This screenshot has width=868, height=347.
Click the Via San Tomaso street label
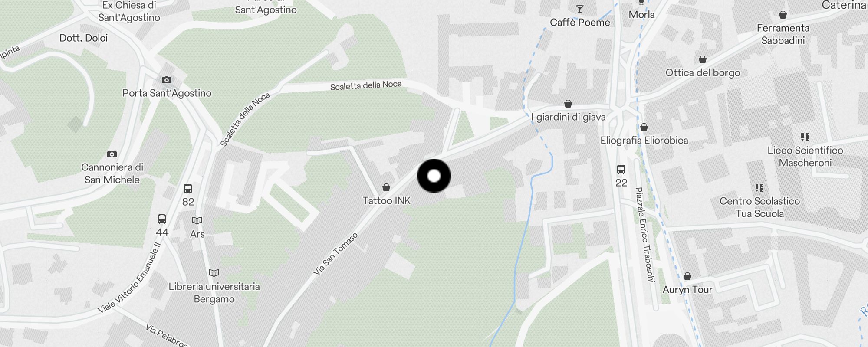click(x=336, y=254)
